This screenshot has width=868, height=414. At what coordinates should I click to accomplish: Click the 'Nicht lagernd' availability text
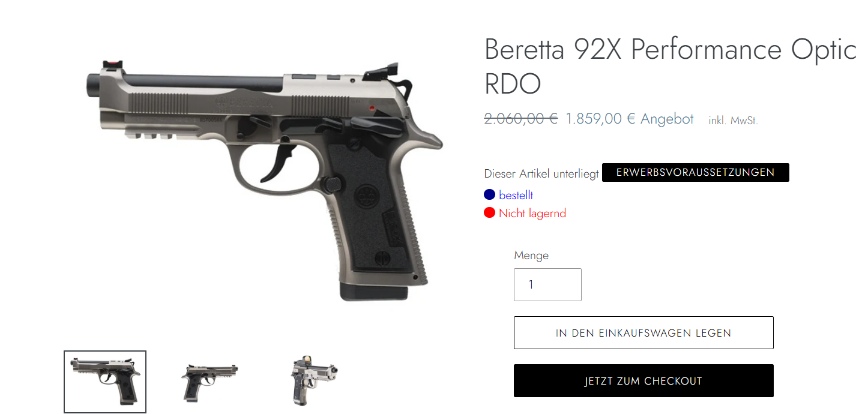[532, 213]
